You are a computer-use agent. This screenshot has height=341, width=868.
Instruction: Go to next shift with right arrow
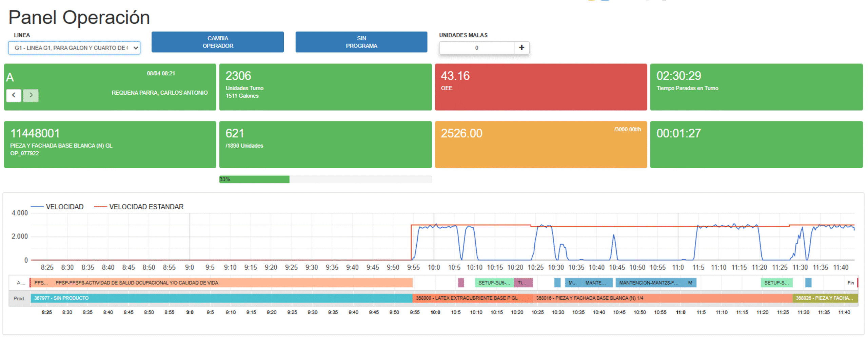(x=31, y=95)
